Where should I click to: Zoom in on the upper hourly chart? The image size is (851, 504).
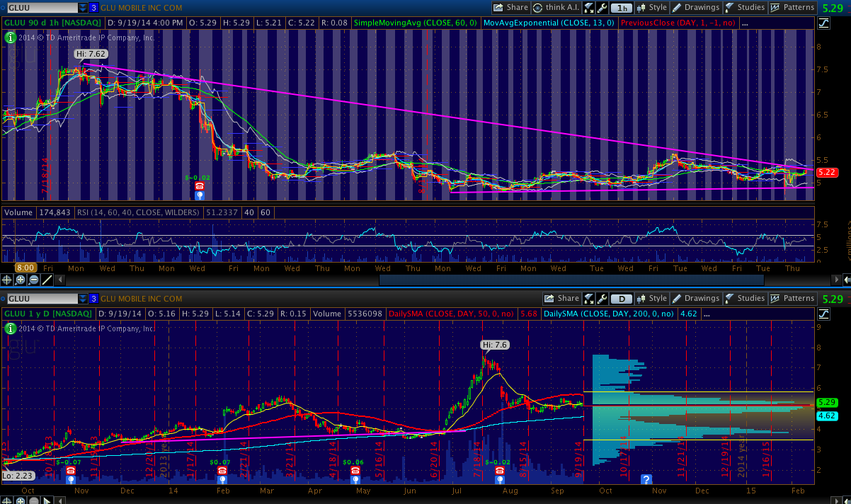point(21,280)
